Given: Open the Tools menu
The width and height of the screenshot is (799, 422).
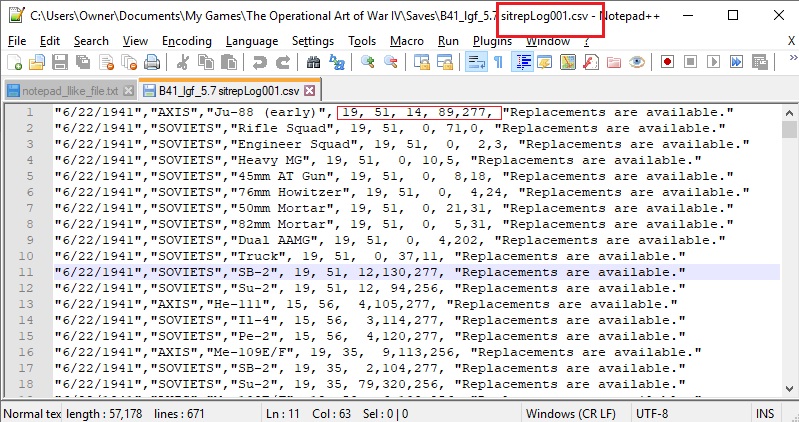Looking at the screenshot, I should (362, 41).
